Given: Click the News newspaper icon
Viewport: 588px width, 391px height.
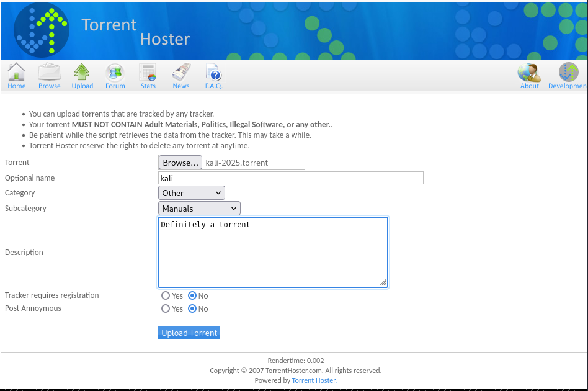Looking at the screenshot, I should [x=181, y=73].
